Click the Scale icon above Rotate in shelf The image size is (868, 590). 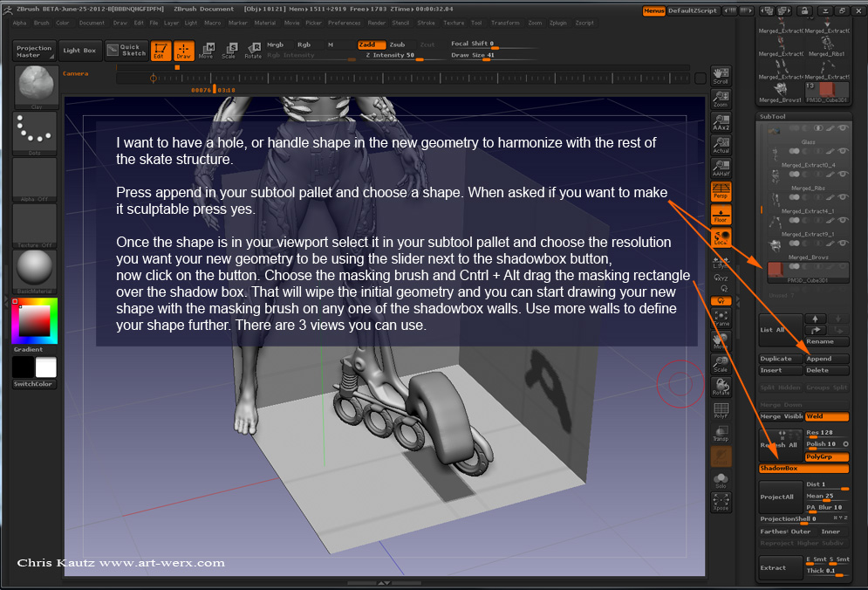(721, 364)
